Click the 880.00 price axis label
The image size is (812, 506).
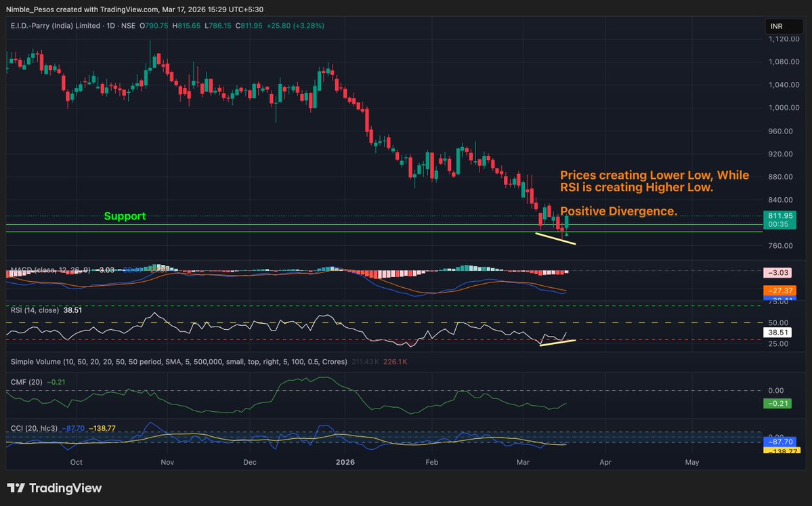(x=780, y=177)
